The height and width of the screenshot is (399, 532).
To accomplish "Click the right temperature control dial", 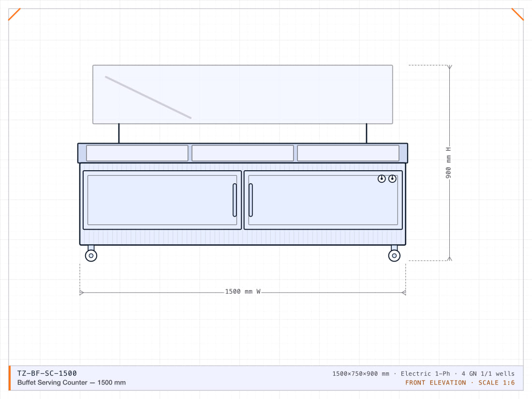I will pyautogui.click(x=392, y=178).
